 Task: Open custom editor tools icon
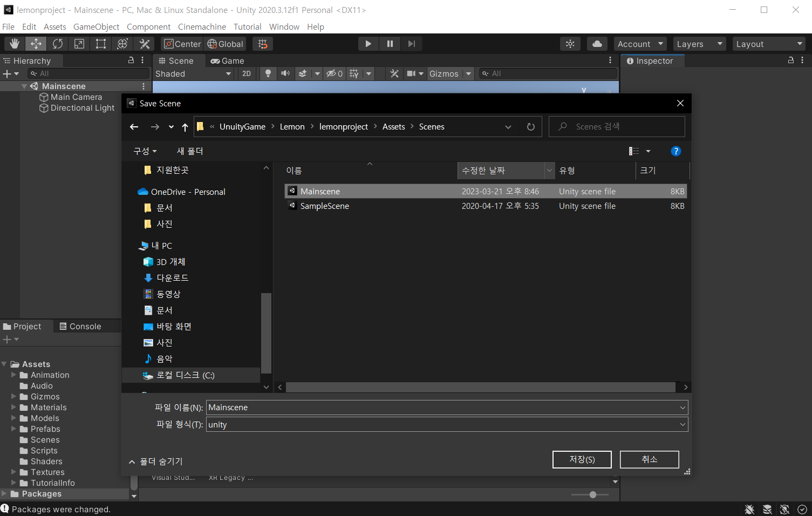pyautogui.click(x=145, y=44)
